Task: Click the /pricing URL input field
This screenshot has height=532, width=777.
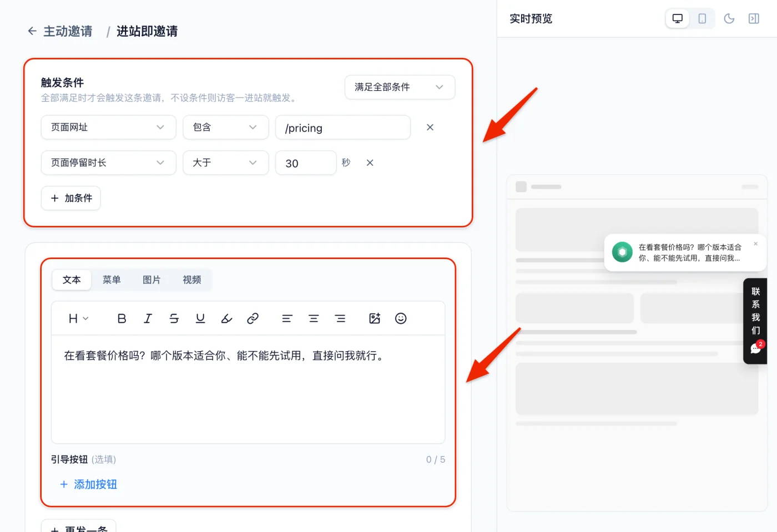Action: [x=343, y=128]
